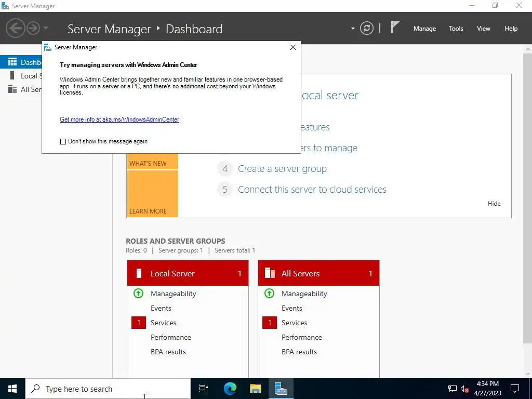
Task: Click Local Server Manageability green icon
Action: coord(138,293)
